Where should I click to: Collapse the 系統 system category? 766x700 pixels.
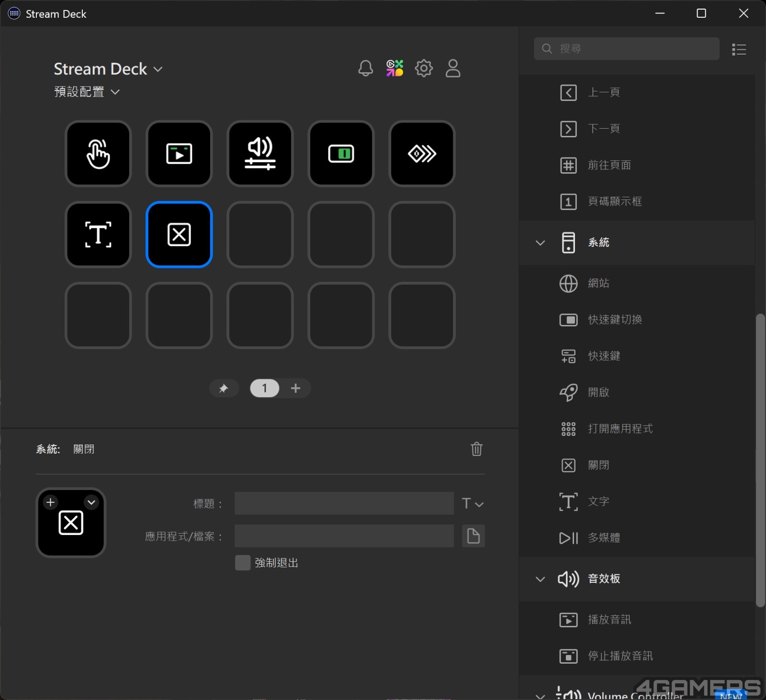(540, 243)
